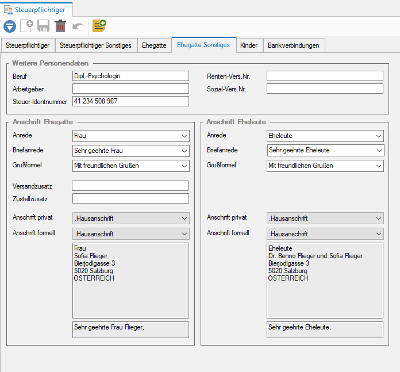Switch to the Kinder tab

pos(249,46)
